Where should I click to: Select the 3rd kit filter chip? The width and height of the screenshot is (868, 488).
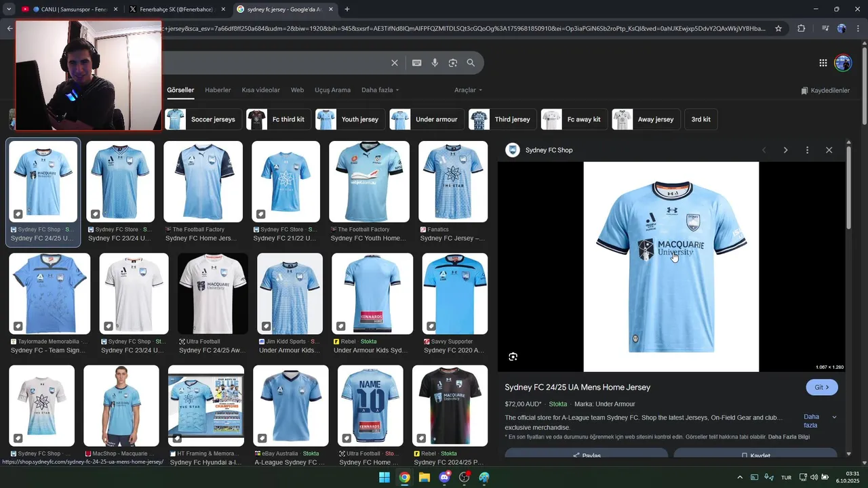[x=701, y=119]
